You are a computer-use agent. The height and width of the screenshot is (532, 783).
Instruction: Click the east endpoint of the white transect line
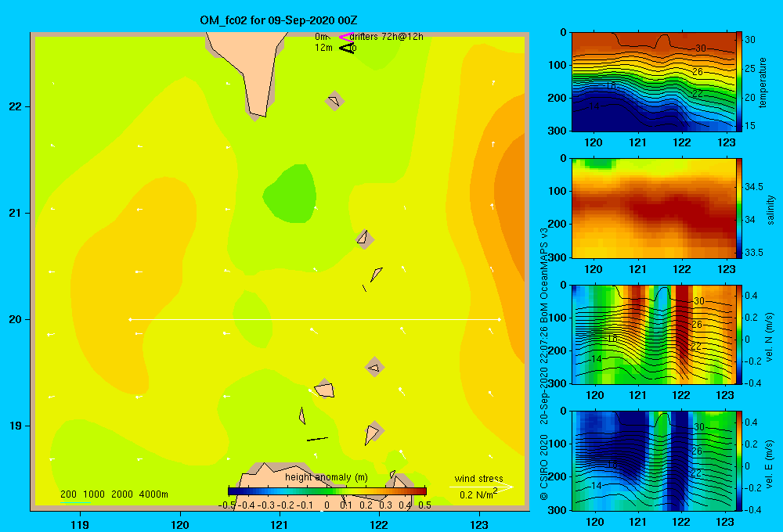(x=500, y=319)
